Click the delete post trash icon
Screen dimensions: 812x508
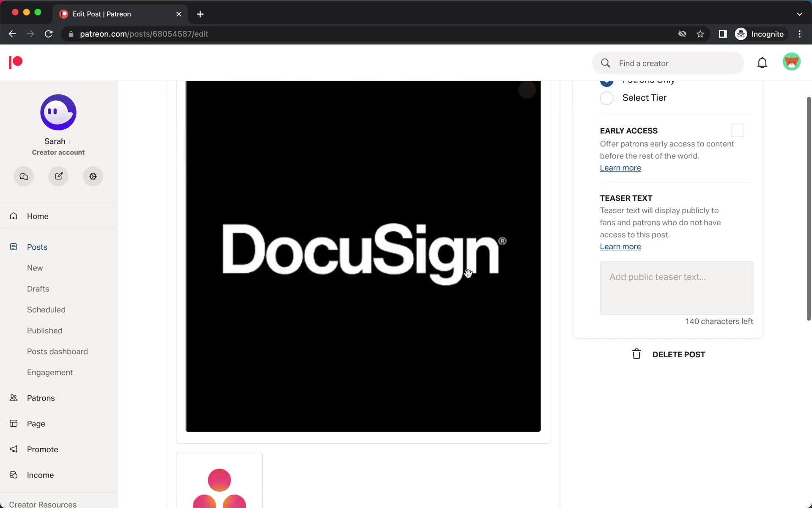click(x=636, y=354)
